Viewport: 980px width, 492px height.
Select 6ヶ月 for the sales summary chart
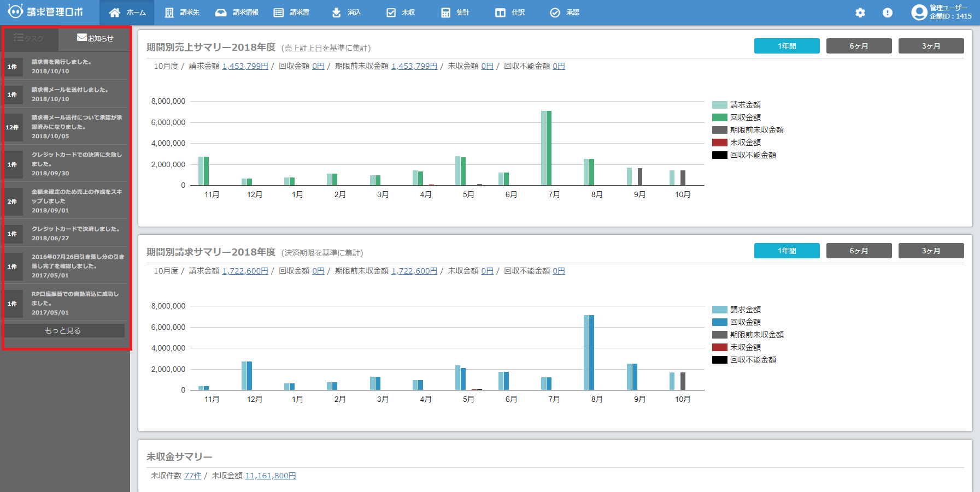[x=859, y=46]
